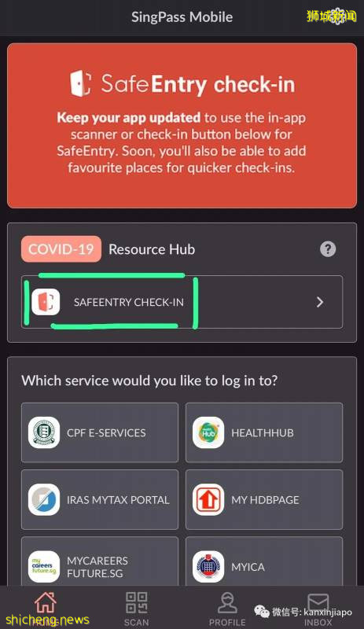Select the HEALTHHUB login tile
364x629 pixels.
click(264, 432)
